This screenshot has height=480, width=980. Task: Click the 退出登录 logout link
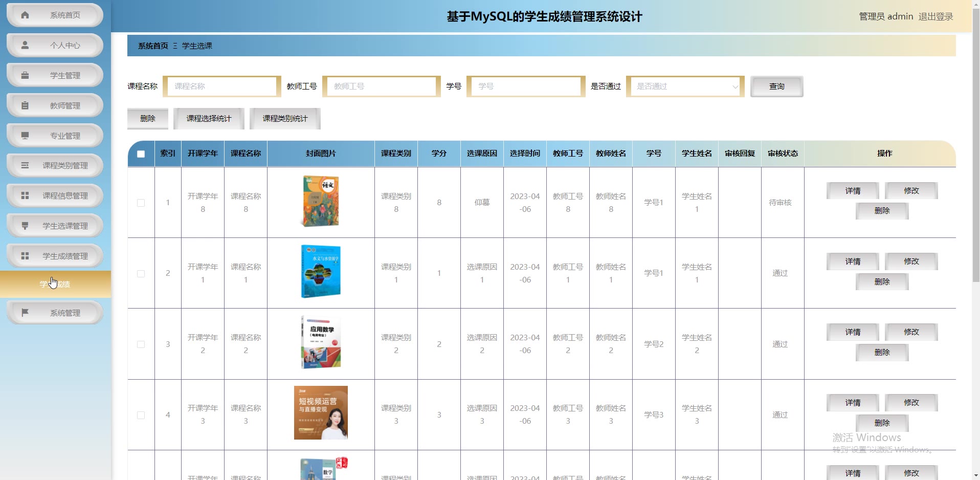tap(936, 16)
